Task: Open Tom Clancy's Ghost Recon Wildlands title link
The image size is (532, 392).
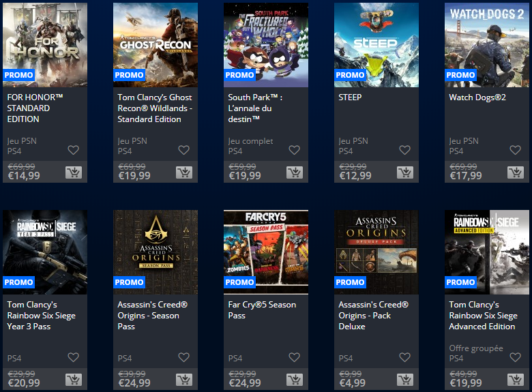Action: (x=155, y=108)
